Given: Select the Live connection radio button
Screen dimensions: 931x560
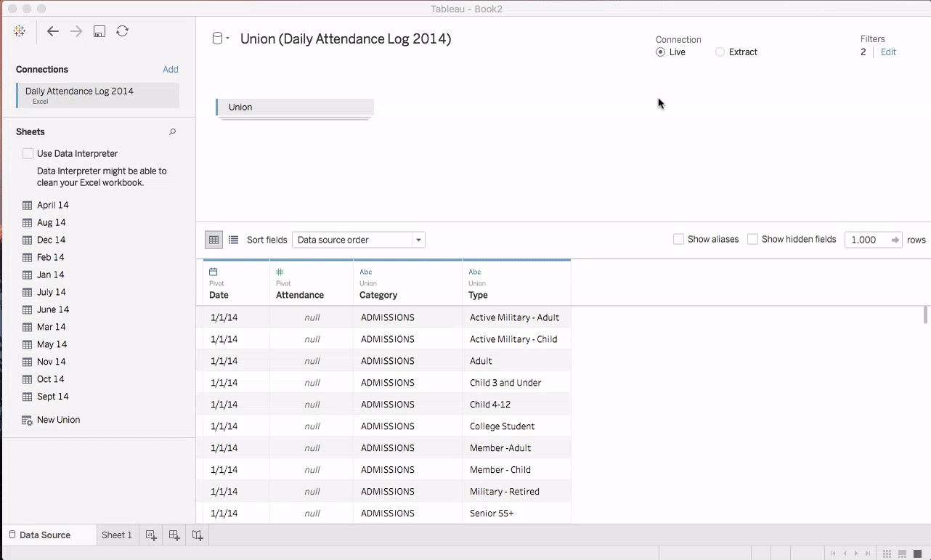Looking at the screenshot, I should (660, 52).
